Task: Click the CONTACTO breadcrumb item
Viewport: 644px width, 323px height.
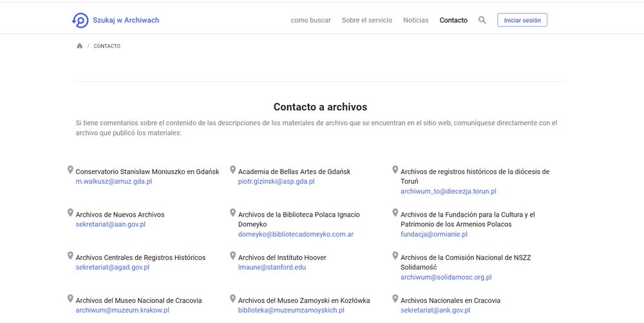Action: click(x=107, y=46)
